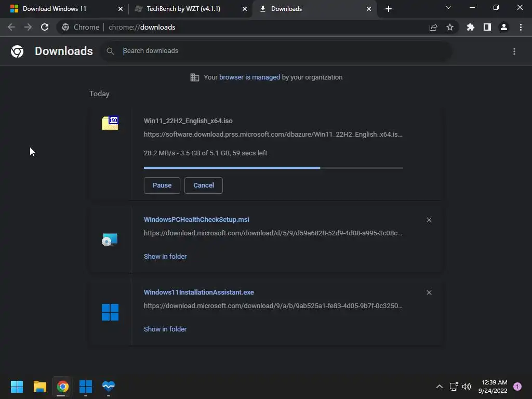Click the Chrome site info chip
The width and height of the screenshot is (532, 399).
click(x=81, y=27)
